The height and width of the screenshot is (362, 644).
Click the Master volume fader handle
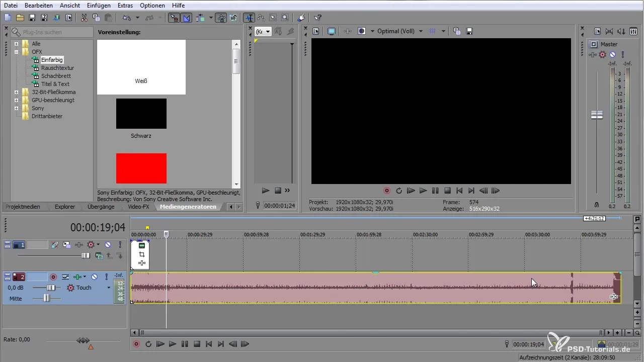coord(597,115)
